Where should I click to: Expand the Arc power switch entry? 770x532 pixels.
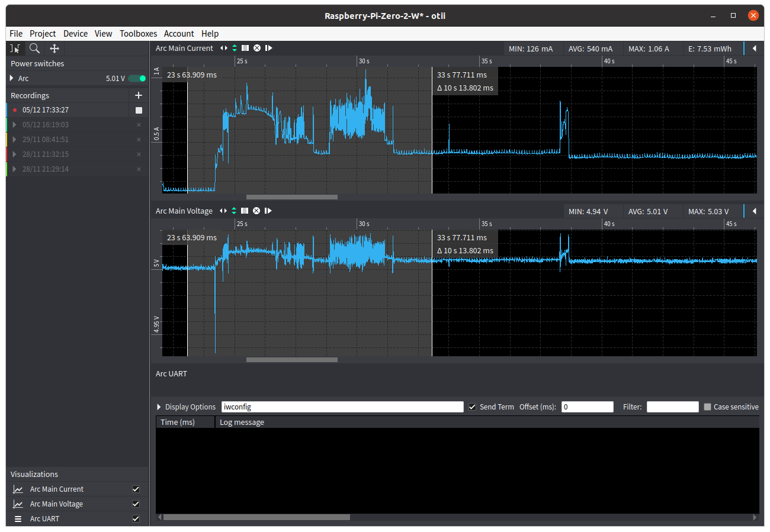(x=12, y=78)
